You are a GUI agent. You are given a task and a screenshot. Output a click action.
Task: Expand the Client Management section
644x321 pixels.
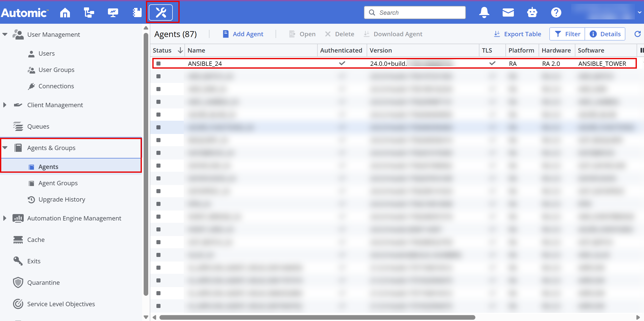[5, 105]
